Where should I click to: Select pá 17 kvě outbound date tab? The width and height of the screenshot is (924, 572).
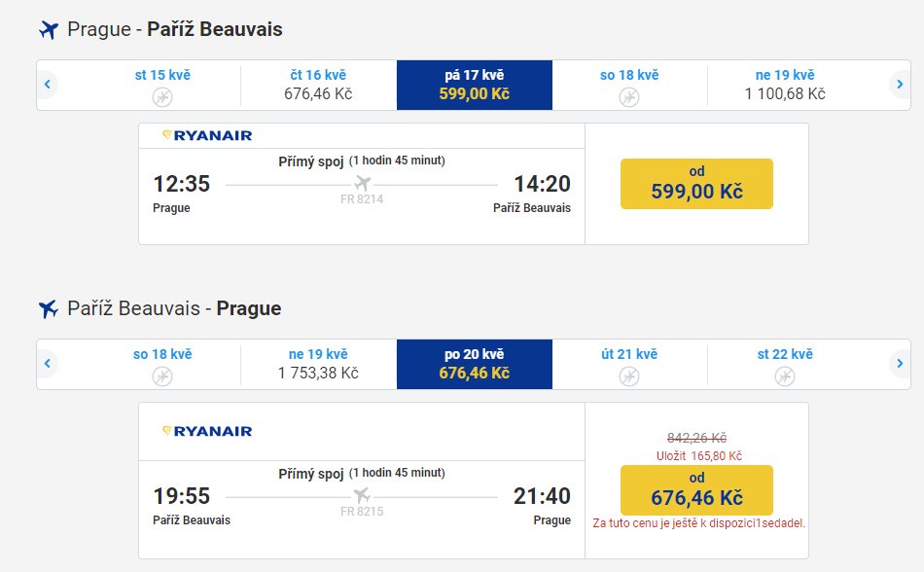[x=474, y=85]
